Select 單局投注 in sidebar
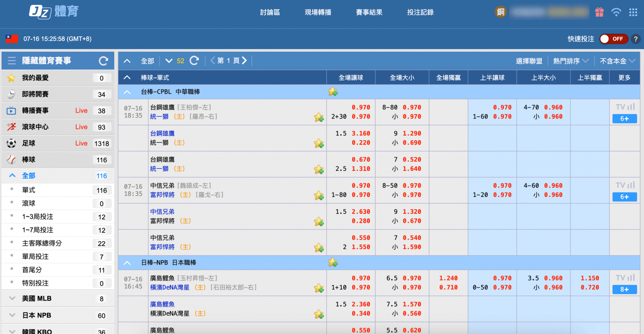Screen dimensions: 644x334 [58, 256]
